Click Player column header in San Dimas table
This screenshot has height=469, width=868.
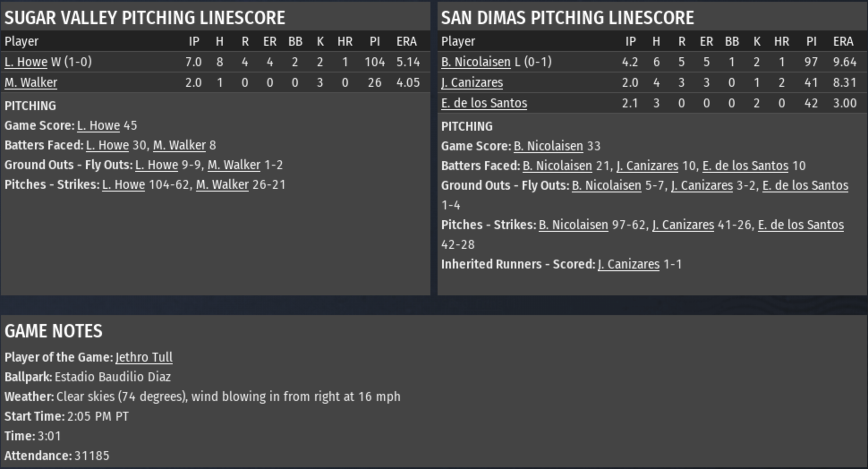458,41
